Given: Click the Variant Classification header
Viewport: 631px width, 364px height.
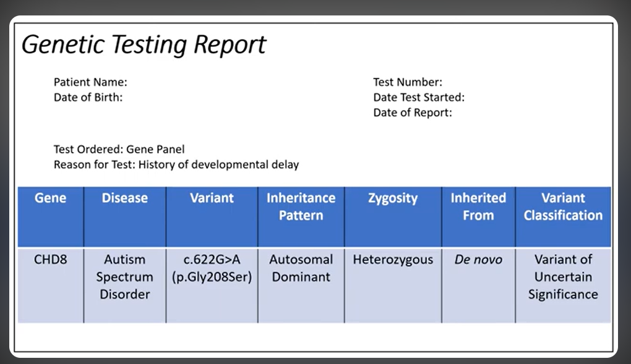Looking at the screenshot, I should pos(564,206).
